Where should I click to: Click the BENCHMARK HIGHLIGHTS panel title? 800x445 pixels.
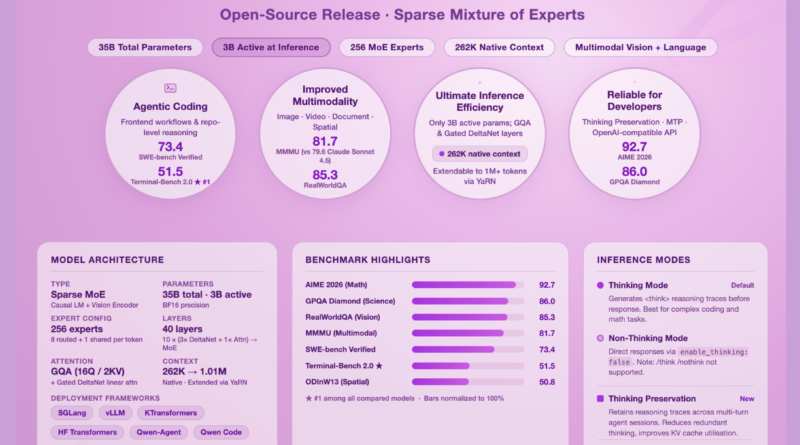tap(368, 260)
